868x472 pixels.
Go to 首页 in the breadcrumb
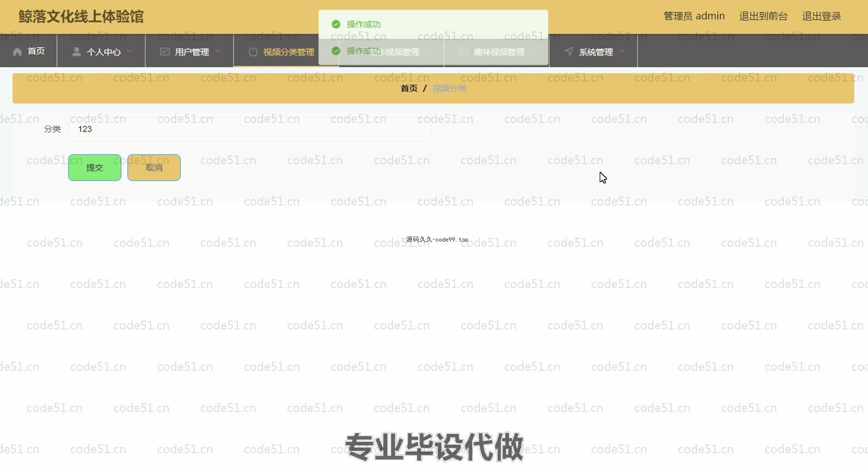[x=409, y=88]
